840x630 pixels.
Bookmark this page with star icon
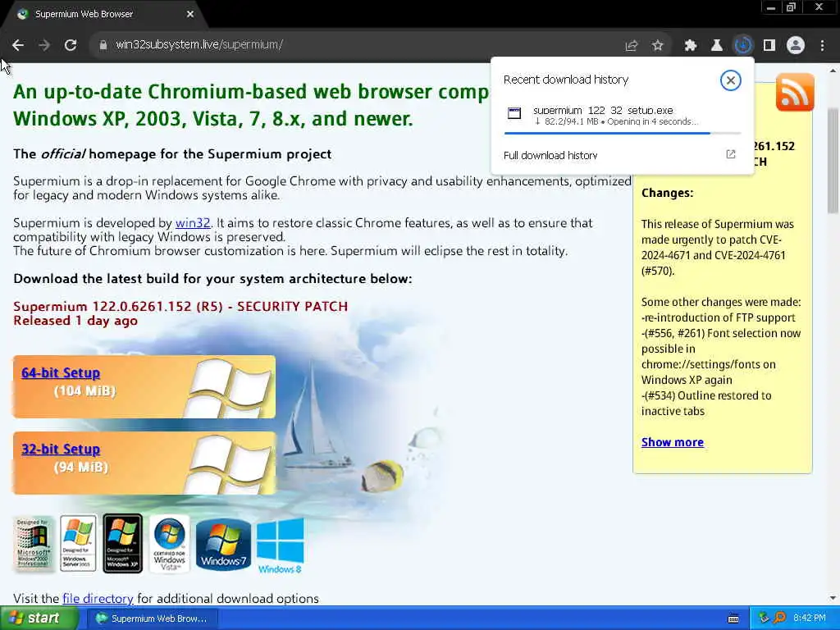(657, 46)
